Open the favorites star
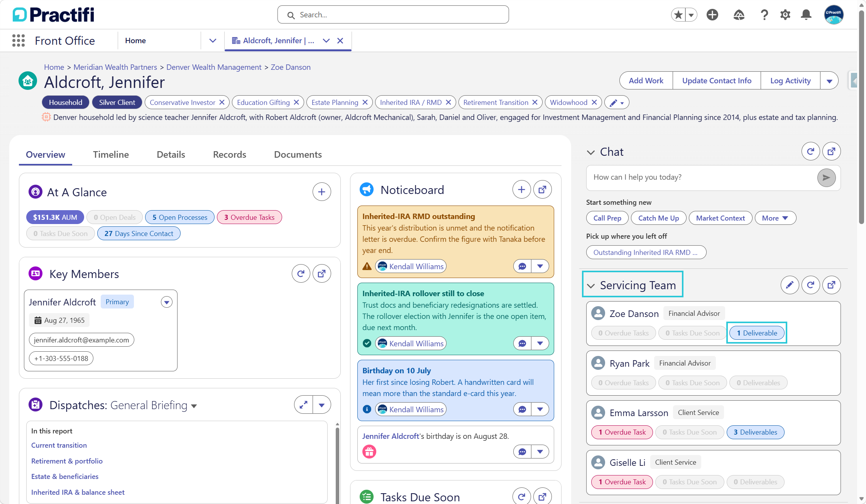The width and height of the screenshot is (866, 504). [x=678, y=15]
